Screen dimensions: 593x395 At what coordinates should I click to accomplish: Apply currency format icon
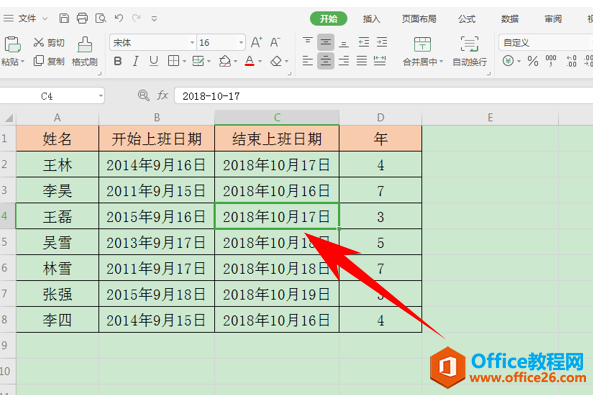click(x=508, y=61)
